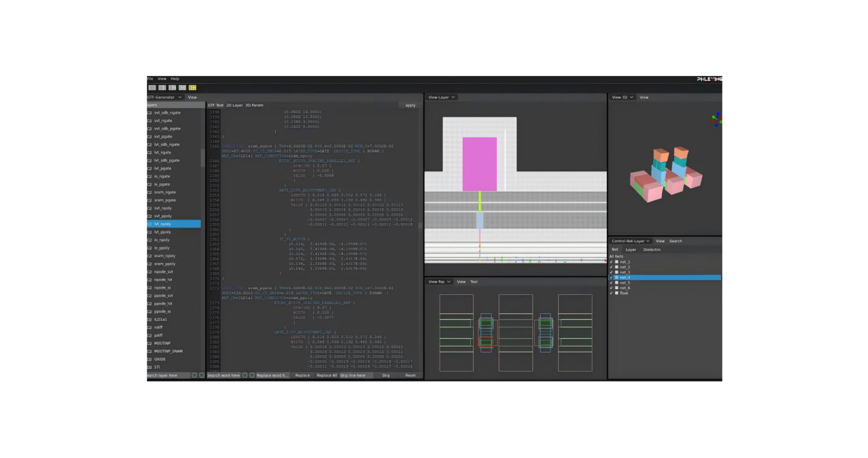Click second circular icon beside word search
This screenshot has height=458, width=868.
click(x=252, y=375)
